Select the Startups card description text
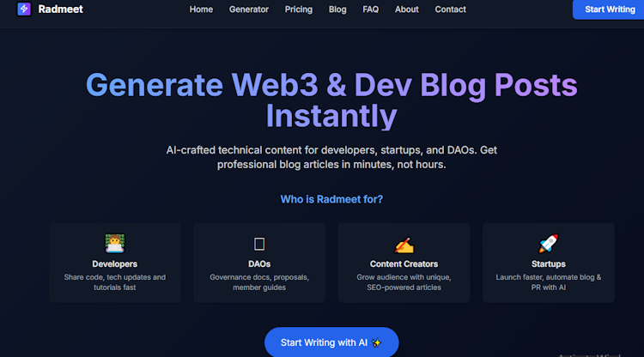This screenshot has width=644, height=357. click(549, 282)
